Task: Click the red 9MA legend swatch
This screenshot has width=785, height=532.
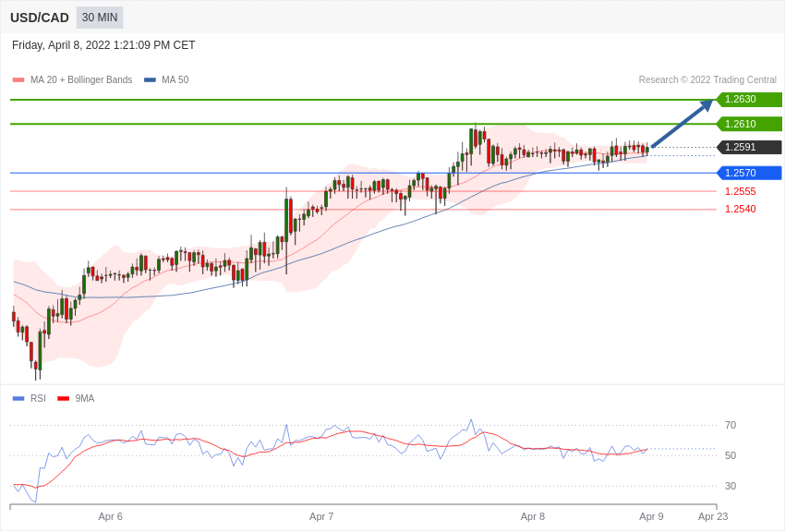Action: 63,398
